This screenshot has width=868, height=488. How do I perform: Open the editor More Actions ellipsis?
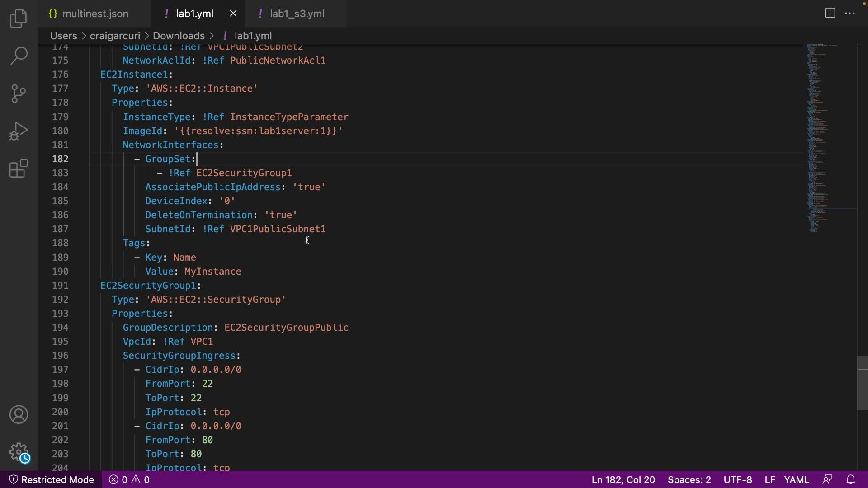click(850, 13)
